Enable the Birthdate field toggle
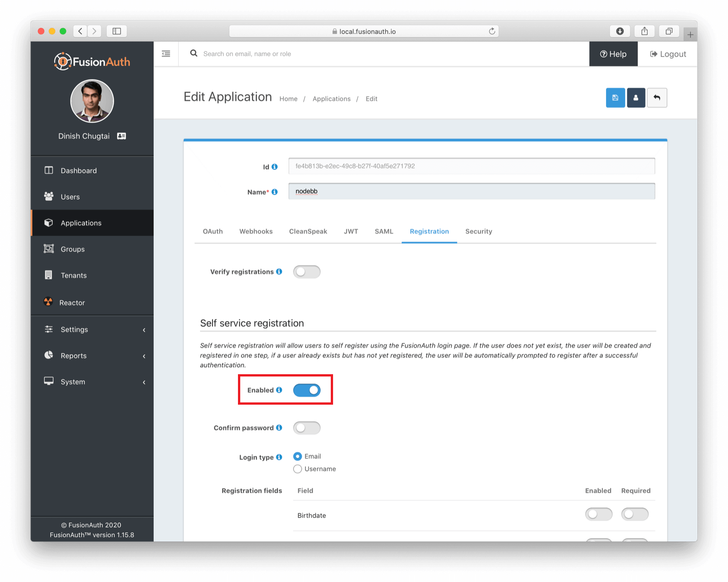728x582 pixels. [599, 514]
